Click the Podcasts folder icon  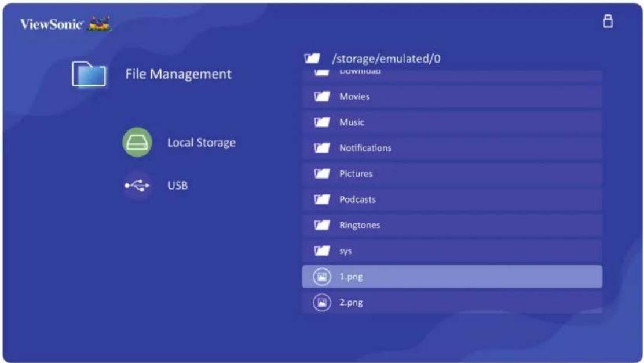pos(322,199)
